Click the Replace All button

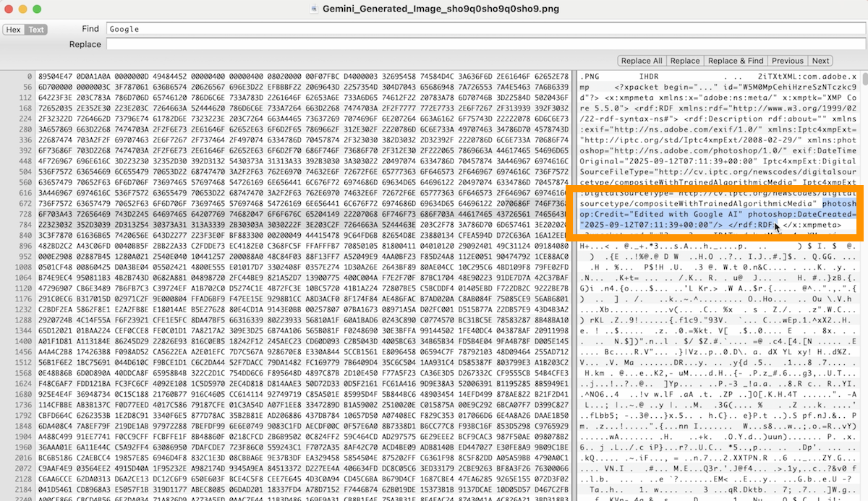[642, 61]
